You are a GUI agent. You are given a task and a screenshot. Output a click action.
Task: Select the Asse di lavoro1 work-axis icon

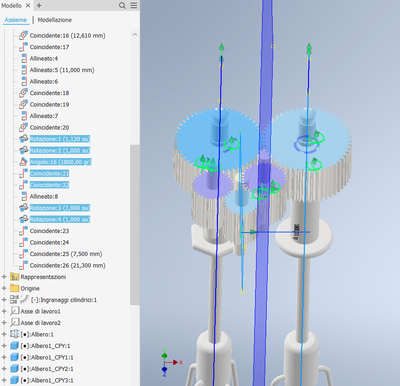pyautogui.click(x=14, y=311)
